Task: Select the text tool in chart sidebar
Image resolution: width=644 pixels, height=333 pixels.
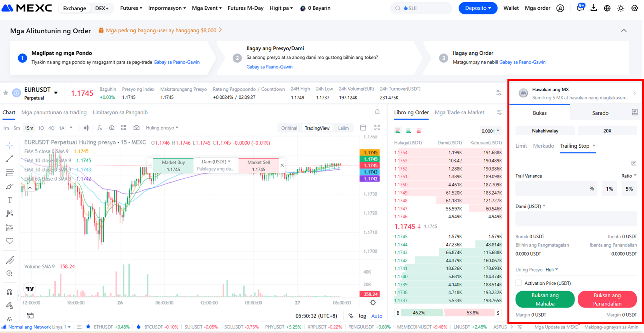Action: (x=10, y=200)
